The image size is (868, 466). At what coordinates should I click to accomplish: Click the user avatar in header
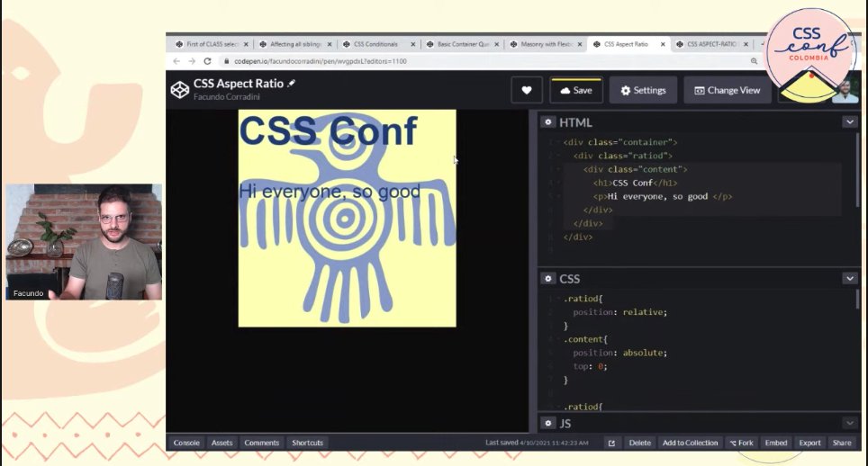pyautogui.click(x=845, y=91)
